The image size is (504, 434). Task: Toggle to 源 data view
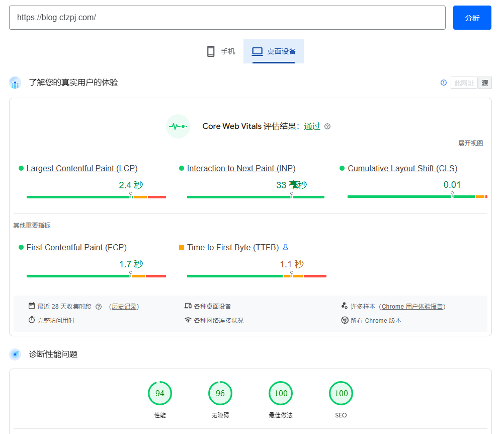[484, 83]
